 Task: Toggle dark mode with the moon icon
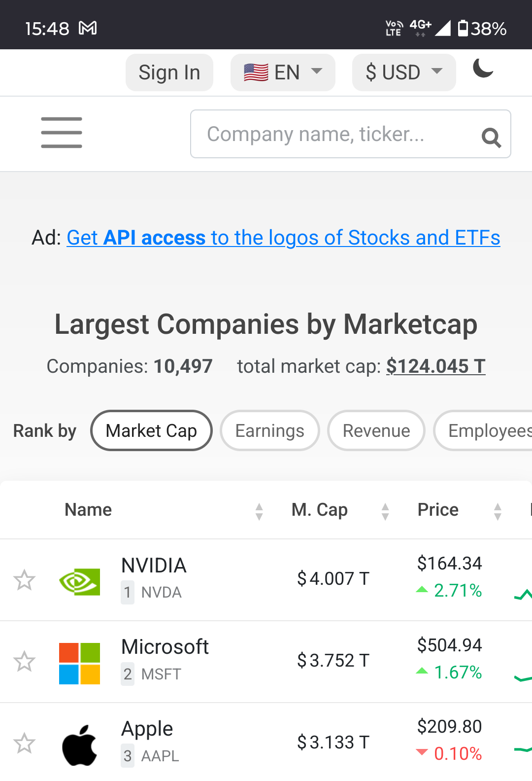coord(483,68)
